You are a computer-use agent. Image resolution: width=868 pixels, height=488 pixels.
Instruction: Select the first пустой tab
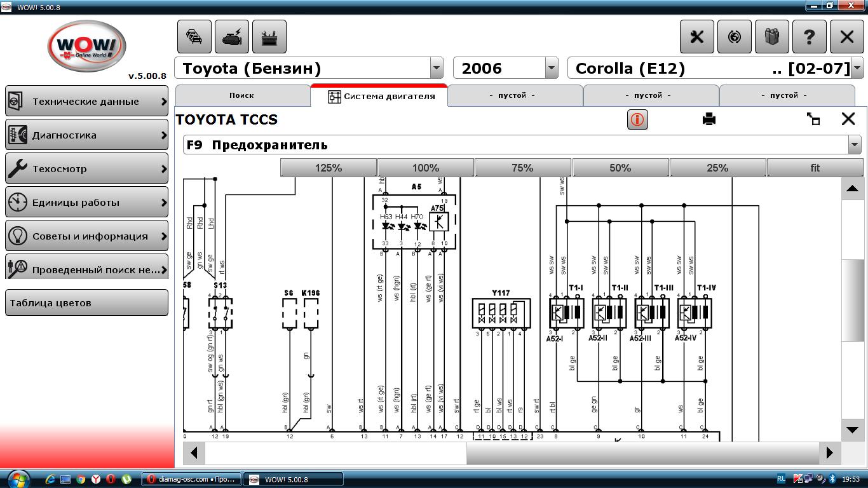pyautogui.click(x=515, y=95)
